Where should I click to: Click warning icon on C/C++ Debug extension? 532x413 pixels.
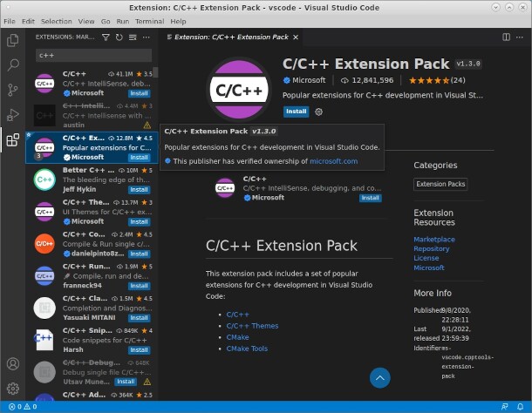point(147,382)
